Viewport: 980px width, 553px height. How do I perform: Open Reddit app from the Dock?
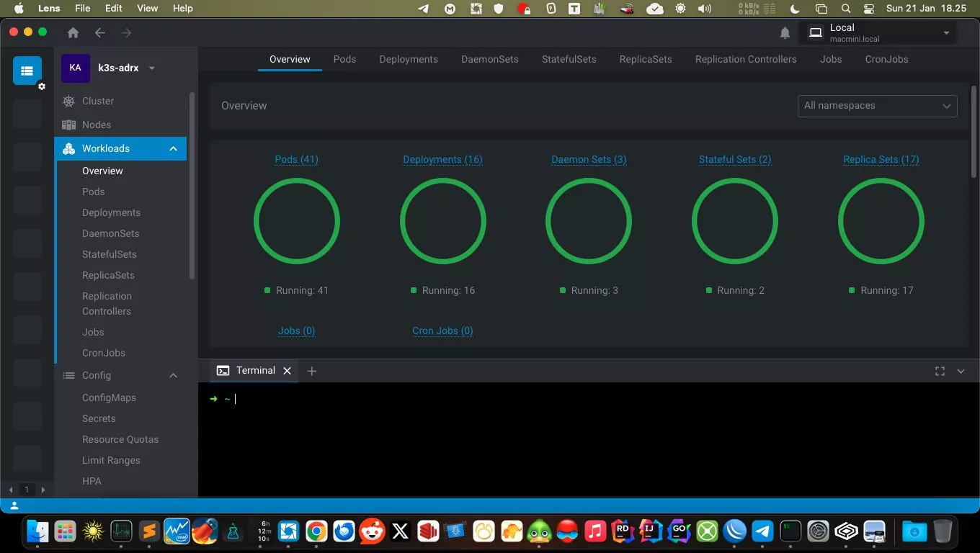[x=372, y=531]
